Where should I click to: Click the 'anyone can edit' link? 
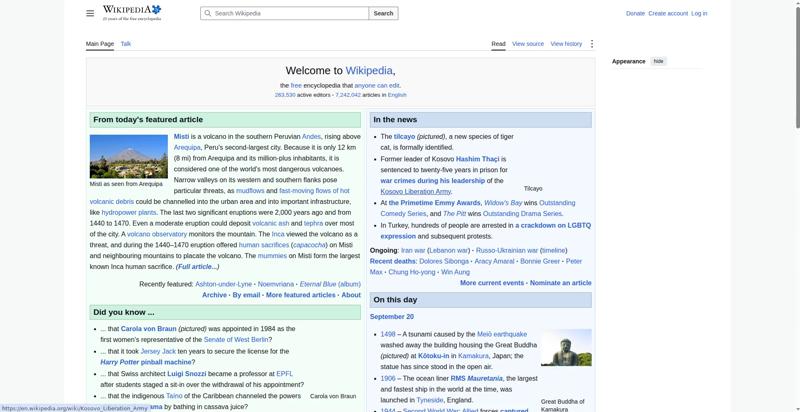pyautogui.click(x=377, y=86)
